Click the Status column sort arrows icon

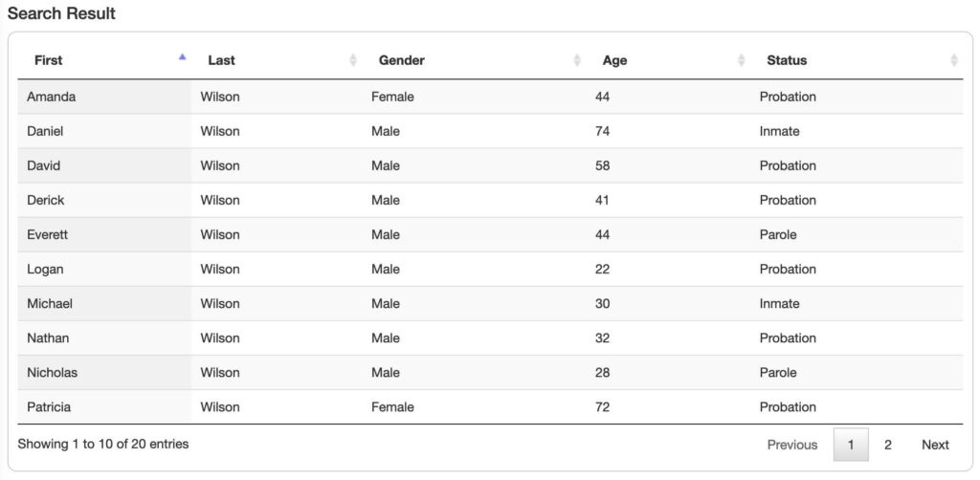[x=953, y=60]
